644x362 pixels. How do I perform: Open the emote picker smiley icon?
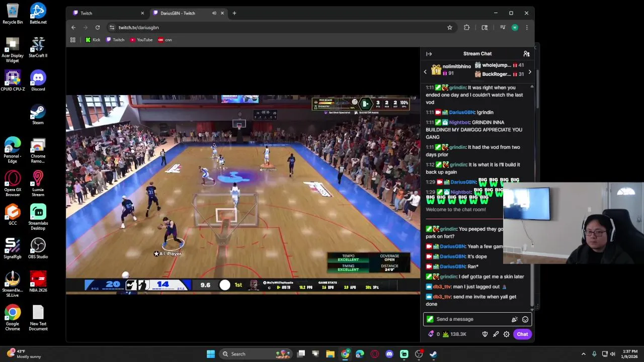(525, 319)
